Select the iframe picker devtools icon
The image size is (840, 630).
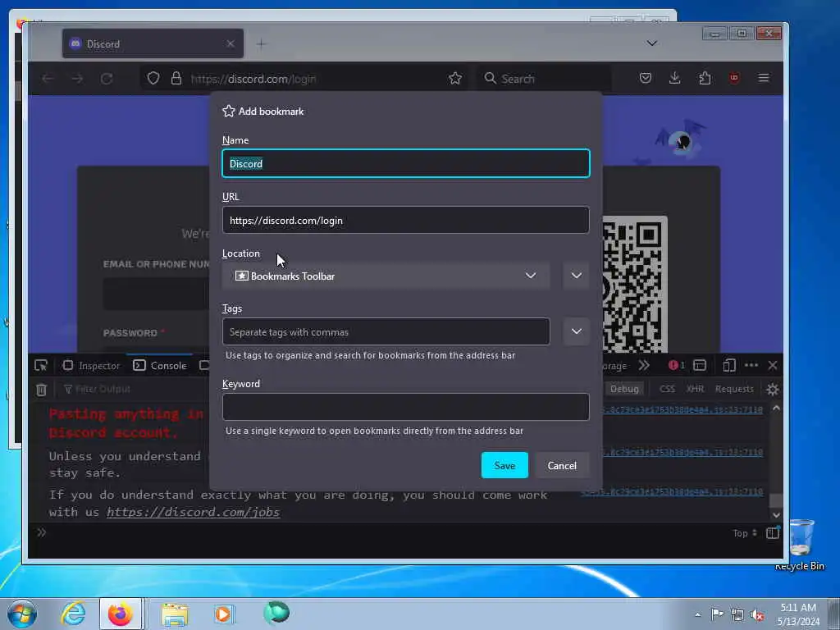pyautogui.click(x=700, y=365)
